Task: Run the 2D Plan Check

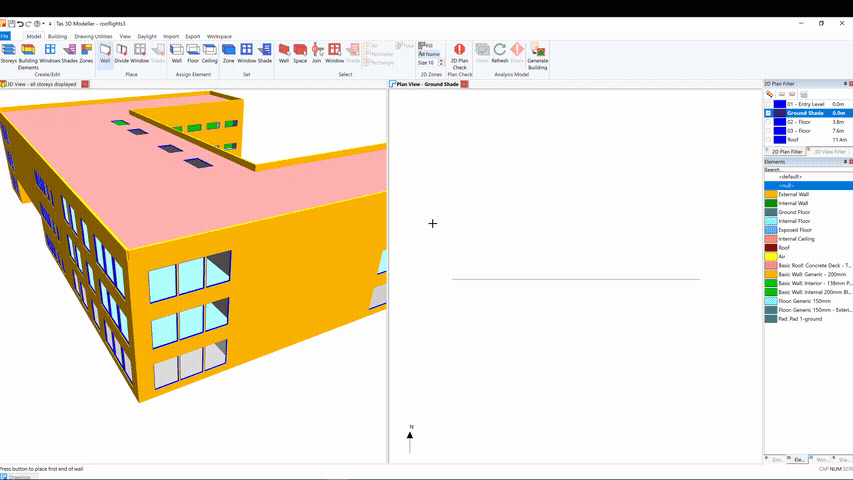Action: click(460, 57)
